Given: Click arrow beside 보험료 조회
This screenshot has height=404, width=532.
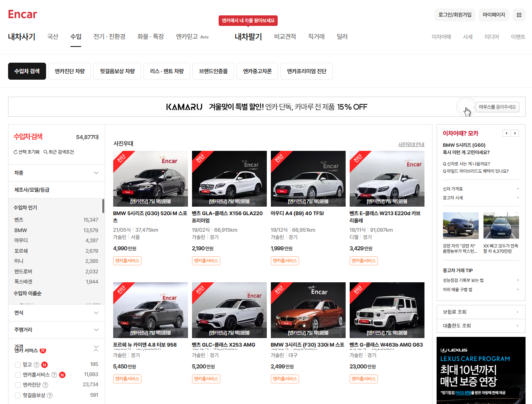Looking at the screenshot, I should 518,312.
